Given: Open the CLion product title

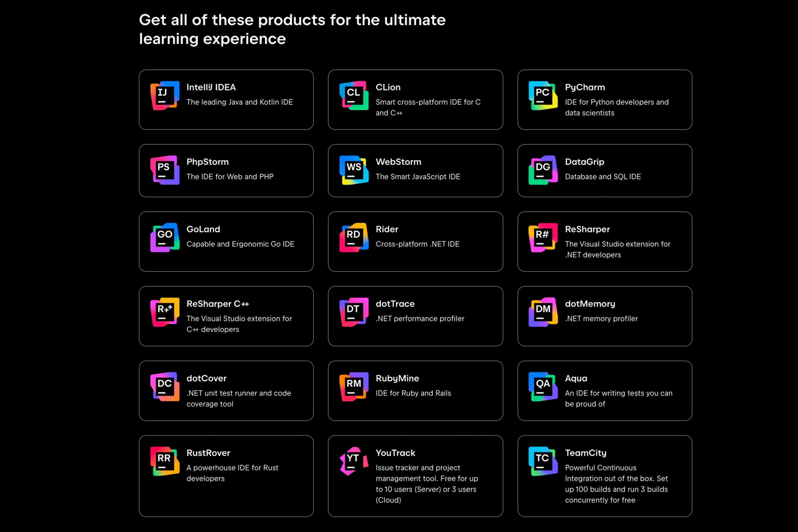Looking at the screenshot, I should (x=388, y=87).
